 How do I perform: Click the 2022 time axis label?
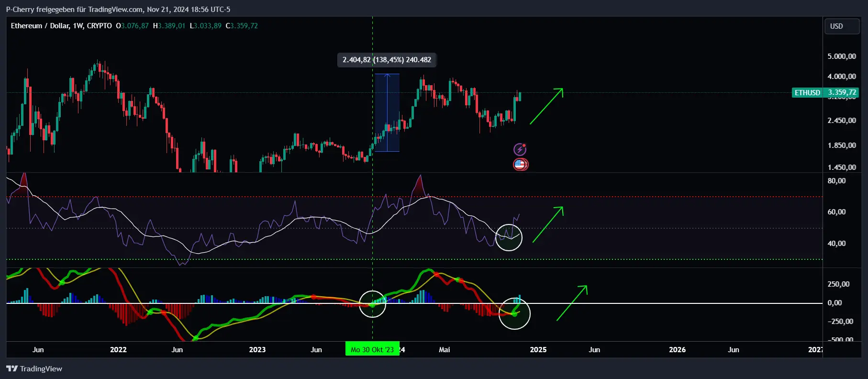click(x=118, y=349)
